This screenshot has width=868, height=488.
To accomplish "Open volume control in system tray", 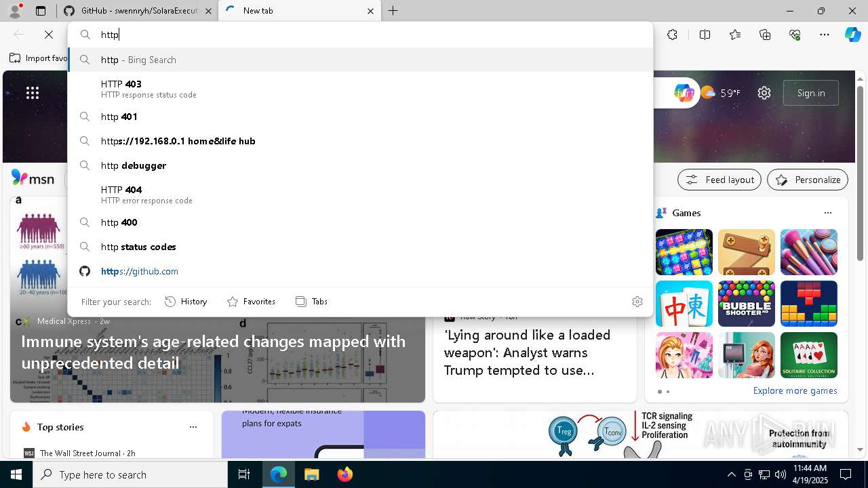I will 780,474.
